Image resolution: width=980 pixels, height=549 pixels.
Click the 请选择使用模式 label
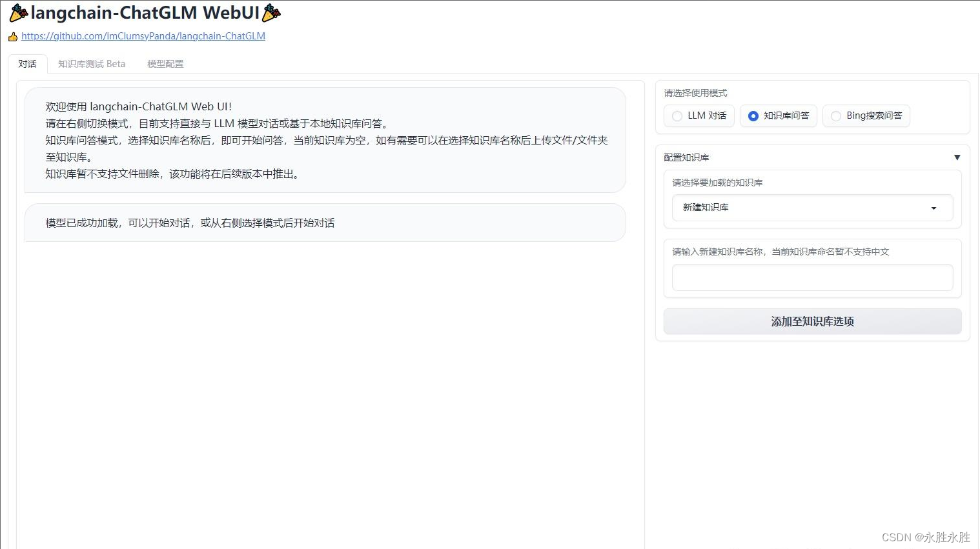tap(695, 93)
